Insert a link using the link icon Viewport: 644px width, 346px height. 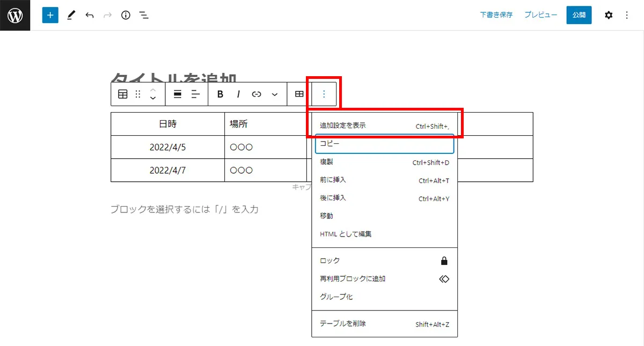(256, 94)
